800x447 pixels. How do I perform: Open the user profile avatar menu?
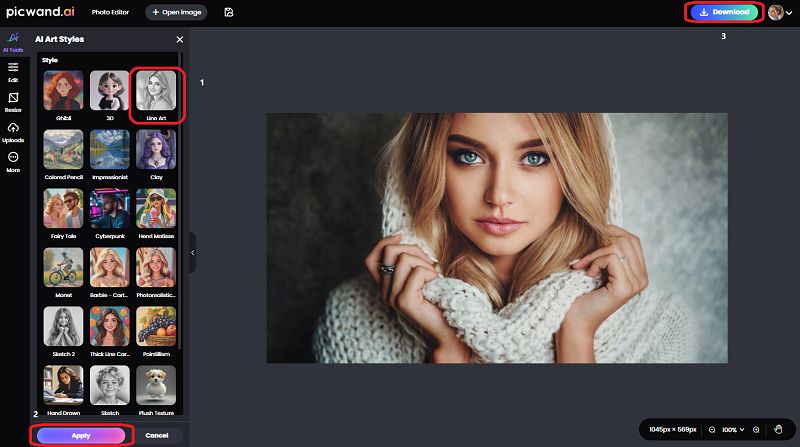click(x=780, y=12)
